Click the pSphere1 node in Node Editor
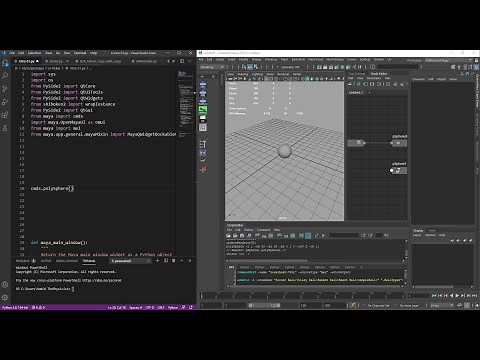Image resolution: width=480 pixels, height=360 pixels. pyautogui.click(x=399, y=170)
